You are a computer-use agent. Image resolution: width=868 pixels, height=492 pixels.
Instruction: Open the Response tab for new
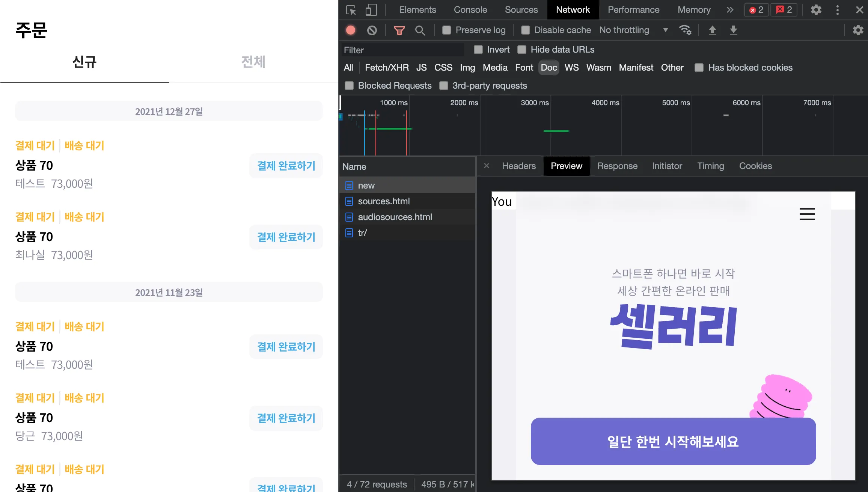coord(617,166)
